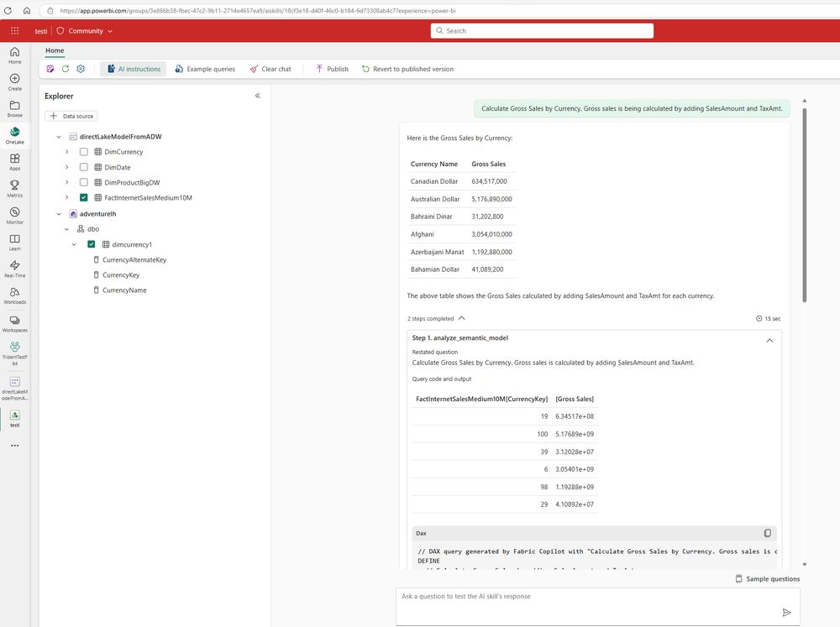Collapse the directLakeModelFromADW tree node
Screen dimensions: 840x627
59,137
